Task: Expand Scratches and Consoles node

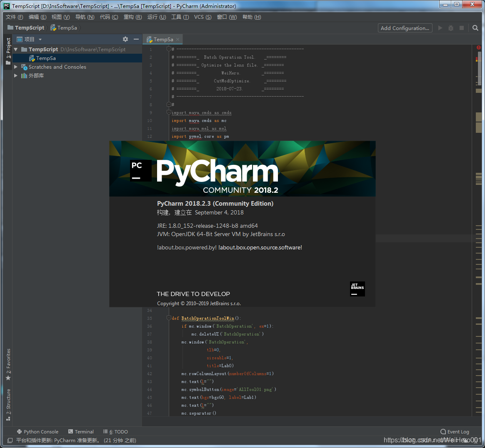Action: click(x=16, y=67)
